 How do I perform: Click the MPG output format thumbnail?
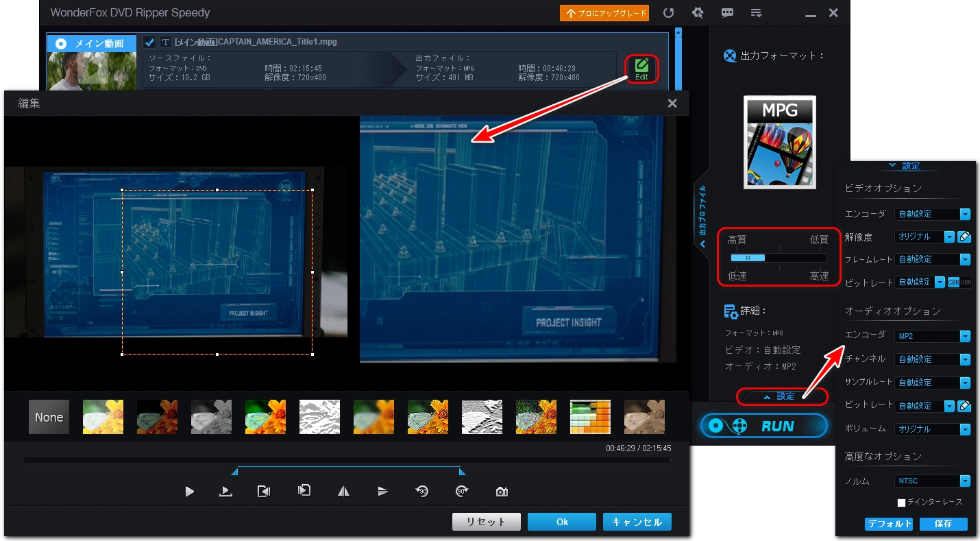coord(780,142)
